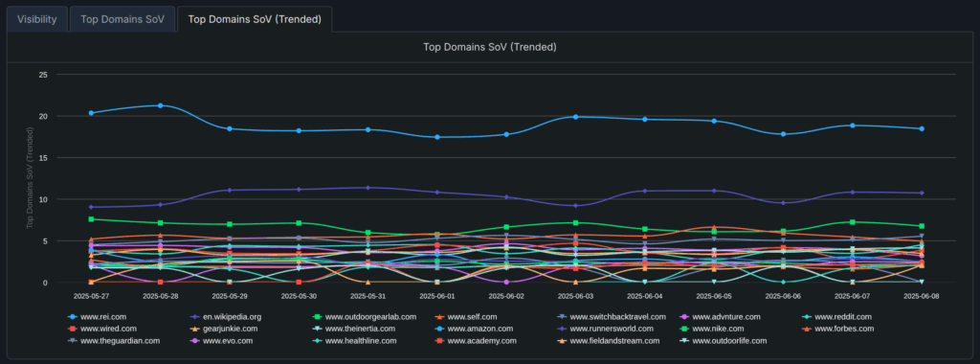The image size is (980, 364).
Task: Click outdoorgearlab.com point on 2025-05-27
Action: tap(91, 219)
